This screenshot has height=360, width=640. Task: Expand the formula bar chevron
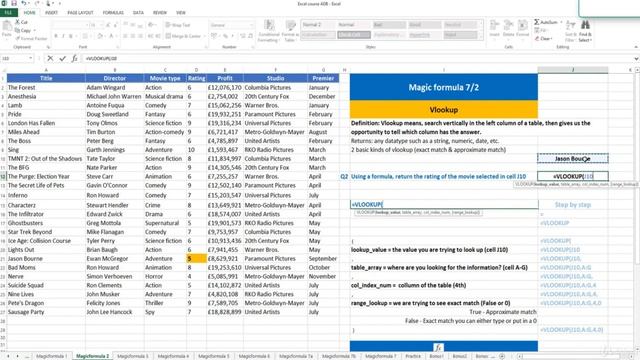636,59
